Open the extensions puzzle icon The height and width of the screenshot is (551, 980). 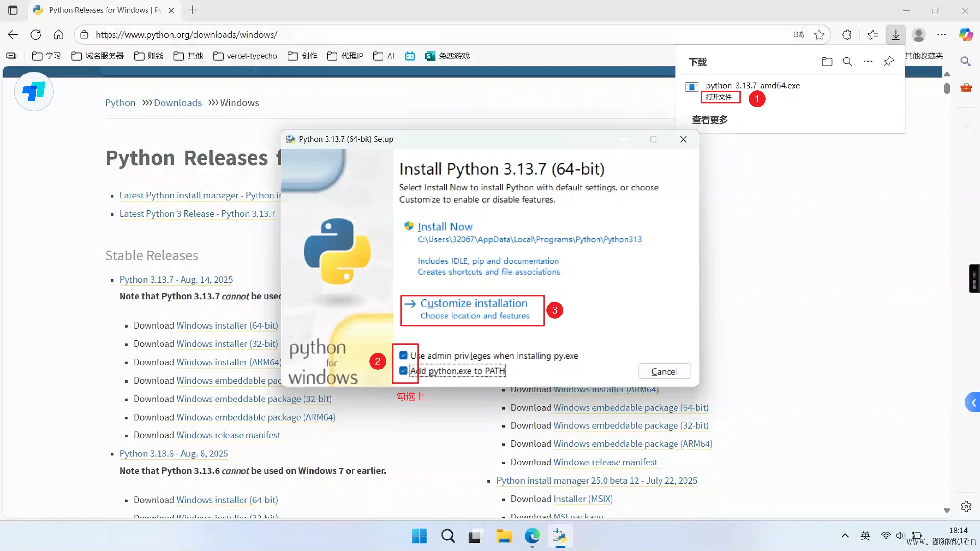pyautogui.click(x=847, y=35)
